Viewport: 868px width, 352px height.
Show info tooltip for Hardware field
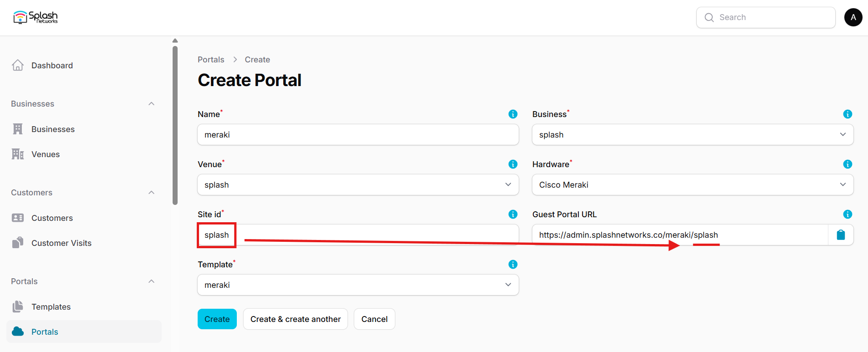[x=848, y=164]
